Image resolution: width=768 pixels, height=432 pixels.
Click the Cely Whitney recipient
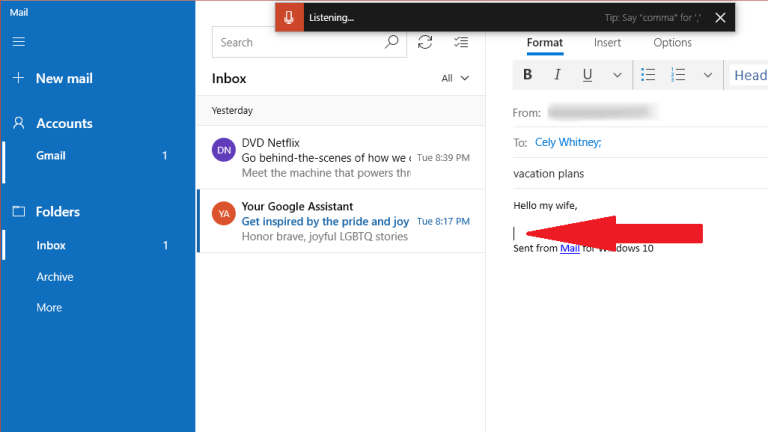click(x=568, y=142)
